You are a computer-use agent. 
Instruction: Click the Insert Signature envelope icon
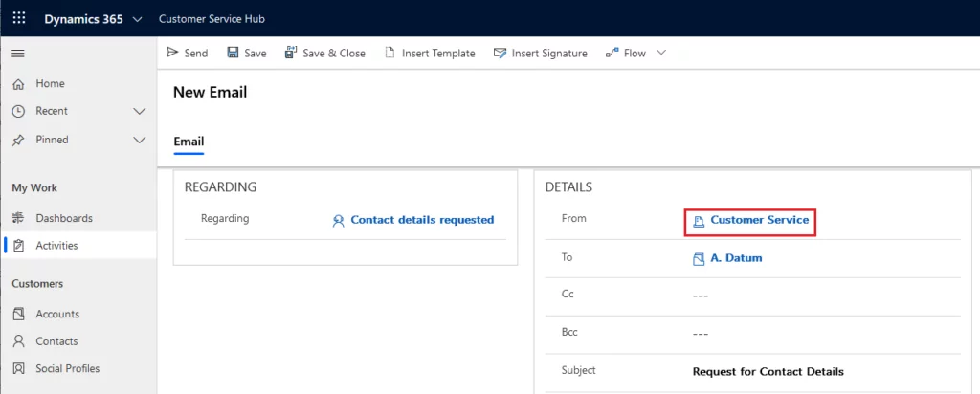(x=500, y=53)
